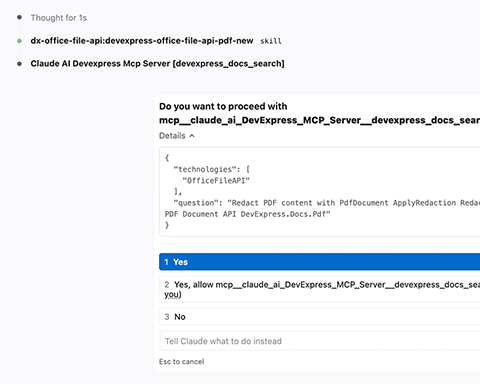Click the "question" line in JSON details

pyautogui.click(x=327, y=203)
